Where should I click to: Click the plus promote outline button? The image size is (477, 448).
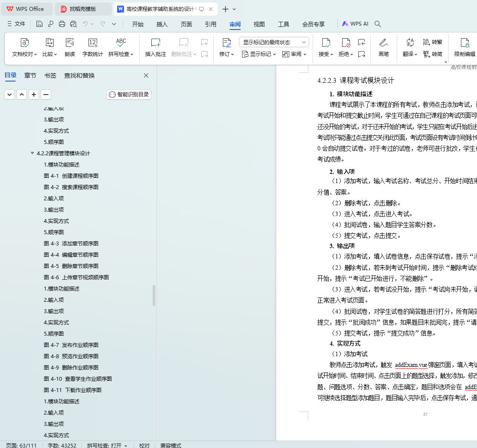[34, 95]
